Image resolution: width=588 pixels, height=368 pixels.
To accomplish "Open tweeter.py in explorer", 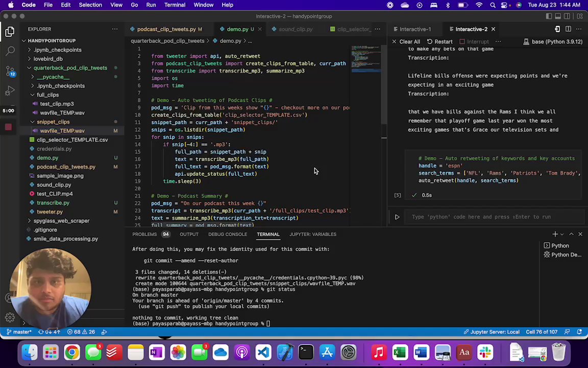I will (50, 212).
